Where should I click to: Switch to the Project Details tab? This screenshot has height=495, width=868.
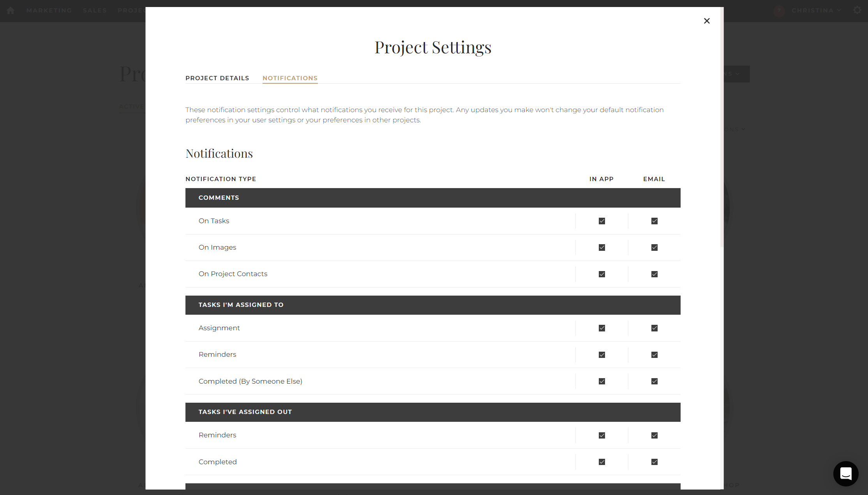coord(217,78)
